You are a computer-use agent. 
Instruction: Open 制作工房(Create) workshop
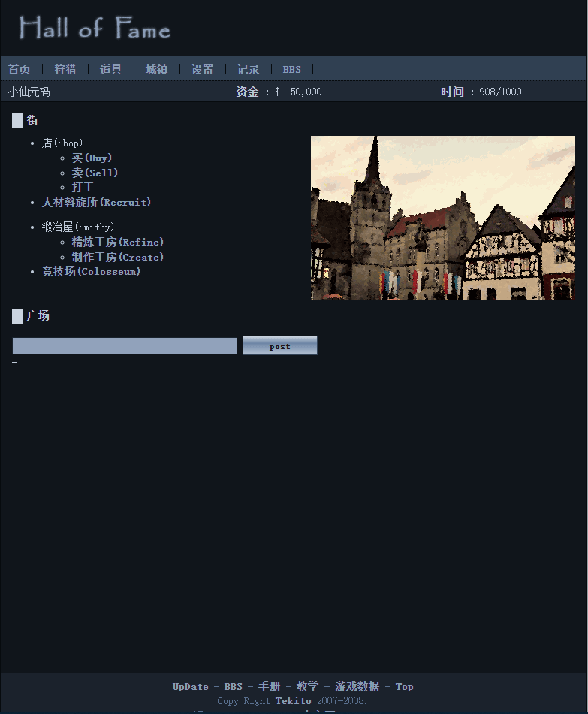117,258
